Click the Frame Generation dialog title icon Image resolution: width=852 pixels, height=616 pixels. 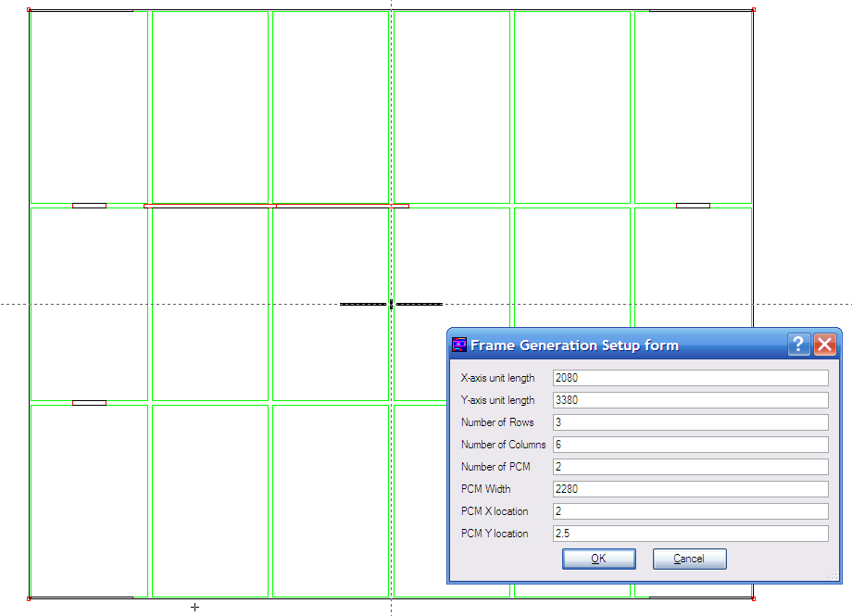point(459,346)
